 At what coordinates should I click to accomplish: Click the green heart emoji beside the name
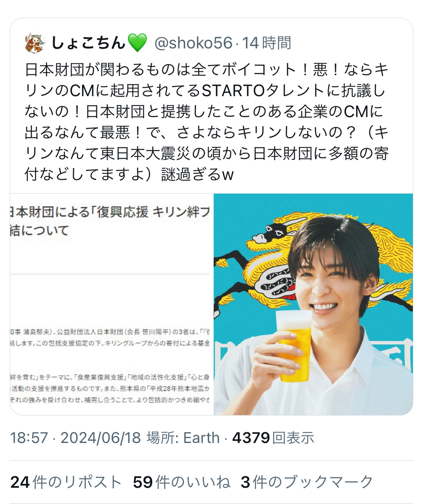point(137,43)
